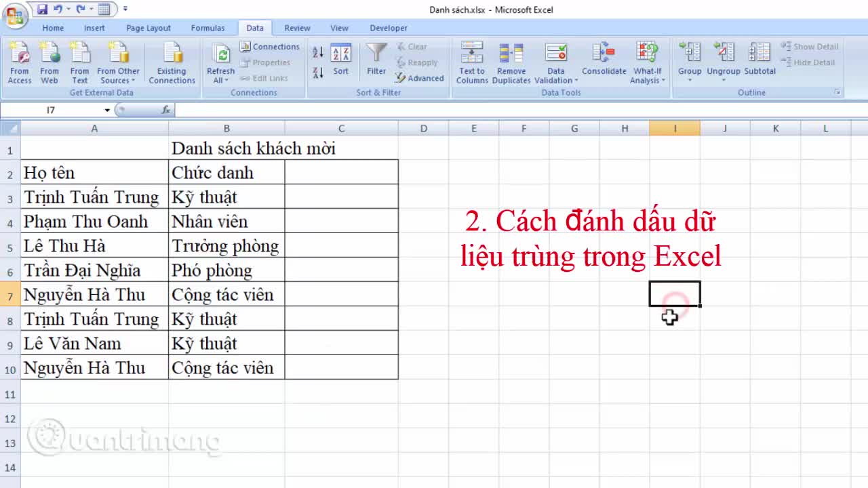Sort A to Z ascending

coord(318,52)
